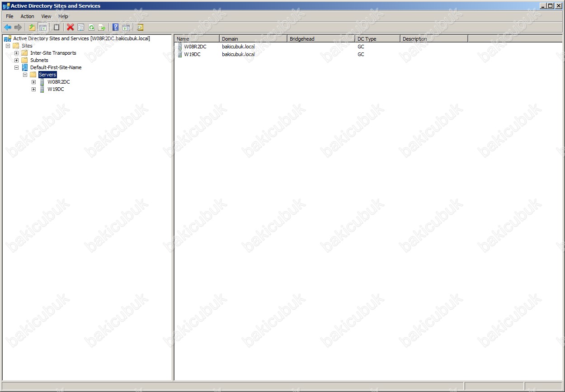Expand W08R2DC in the tree
Viewport: 565px width, 392px height.
click(33, 82)
